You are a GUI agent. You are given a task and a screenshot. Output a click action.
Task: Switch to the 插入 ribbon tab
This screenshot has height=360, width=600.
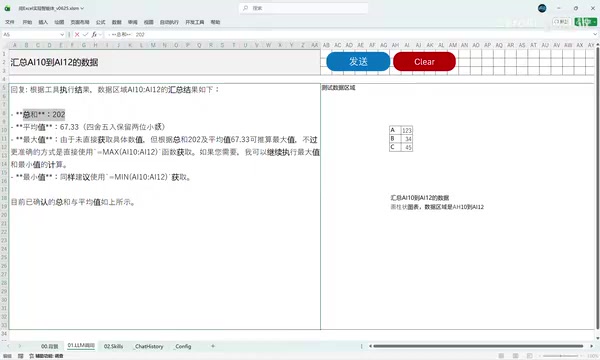(x=43, y=22)
